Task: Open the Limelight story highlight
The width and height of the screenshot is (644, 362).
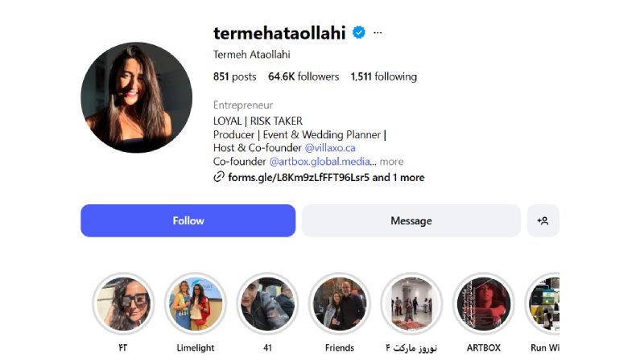Action: (x=196, y=303)
